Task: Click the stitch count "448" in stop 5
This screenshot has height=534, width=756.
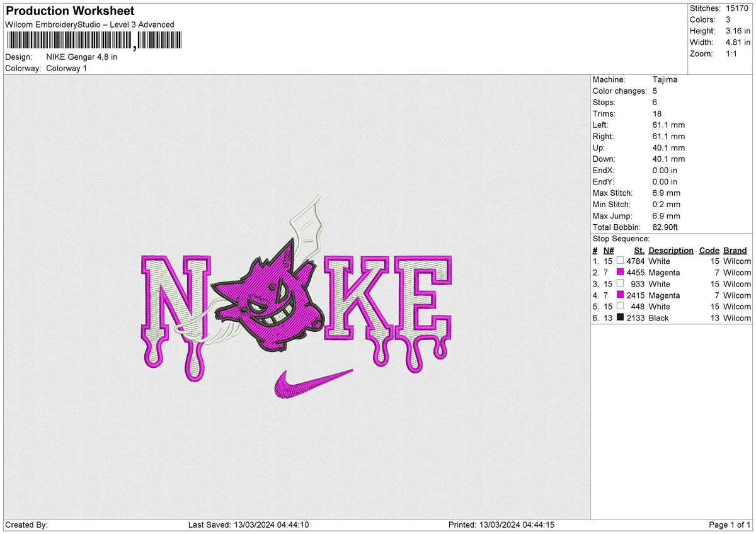Action: coord(638,307)
